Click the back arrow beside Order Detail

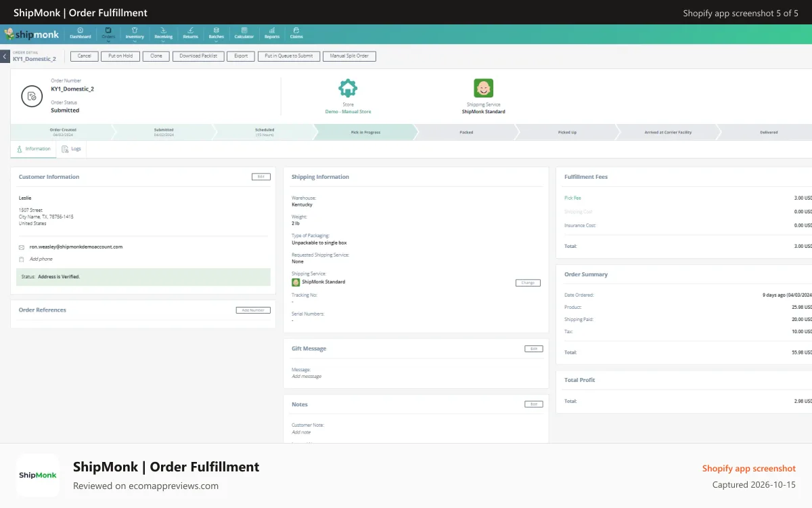tap(5, 56)
